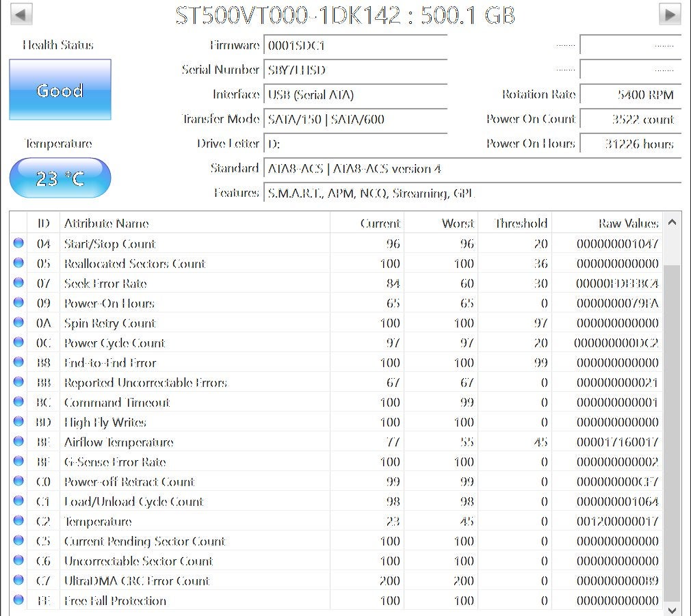The width and height of the screenshot is (691, 616).
Task: Click the Rotation Rate 5400 RPM field
Action: click(631, 94)
